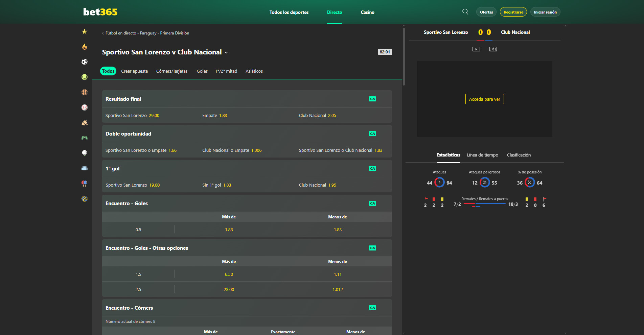Screen dimensions: 644x335
Task: Click the Remates / Remates a puerta bar
Action: pyautogui.click(x=485, y=204)
